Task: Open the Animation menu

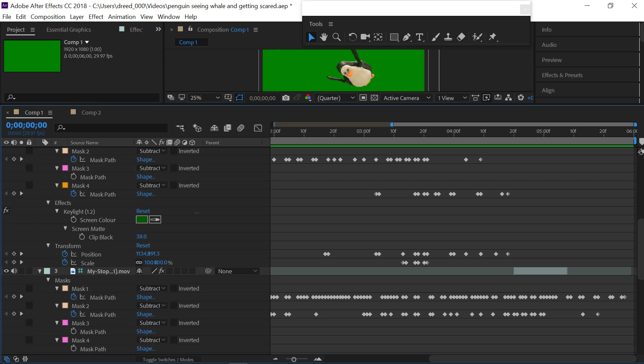Action: pos(122,17)
